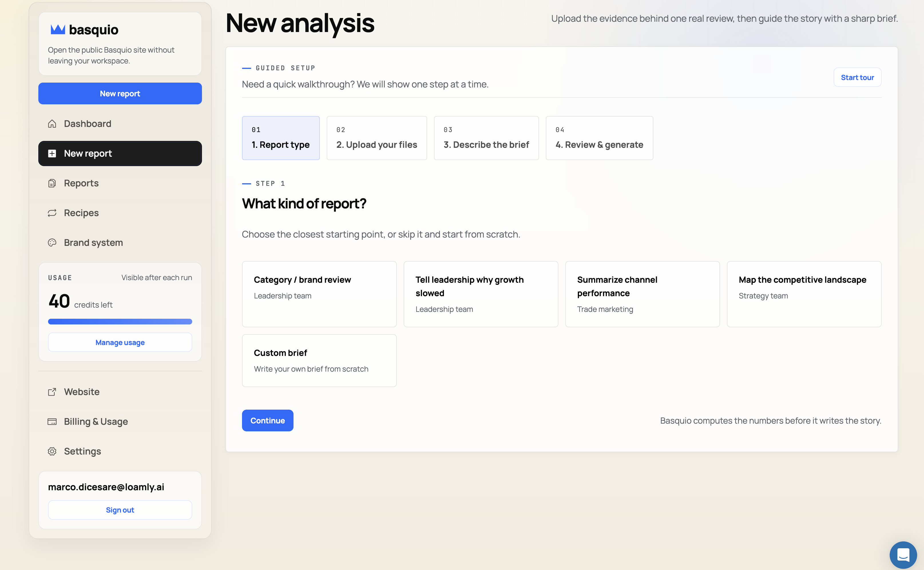
Task: Click the Basquio crown logo icon
Action: [58, 29]
